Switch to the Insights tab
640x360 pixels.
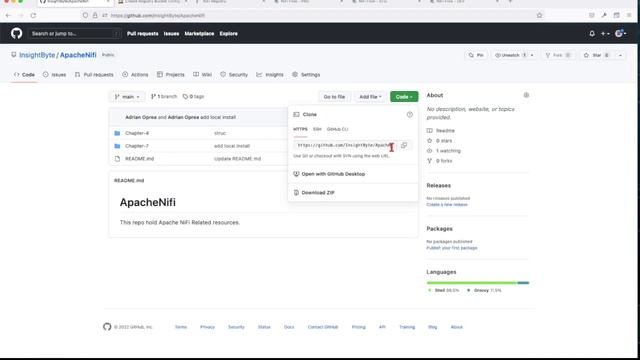click(270, 75)
